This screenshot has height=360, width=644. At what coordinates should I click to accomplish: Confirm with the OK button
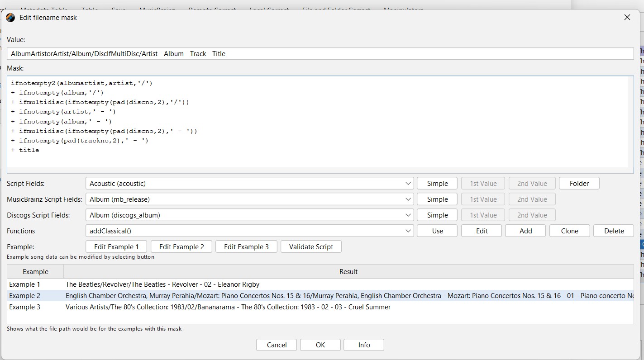(x=320, y=345)
